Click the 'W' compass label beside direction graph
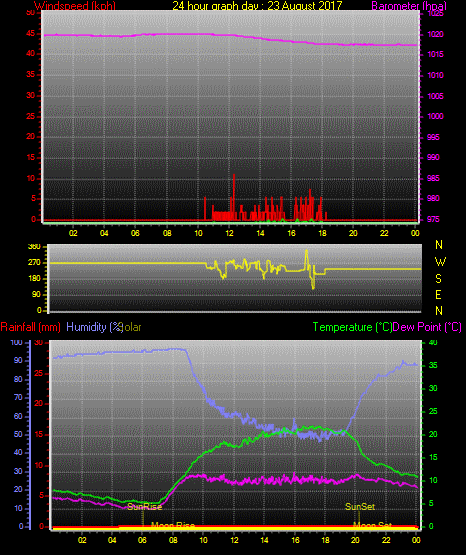 tap(440, 262)
